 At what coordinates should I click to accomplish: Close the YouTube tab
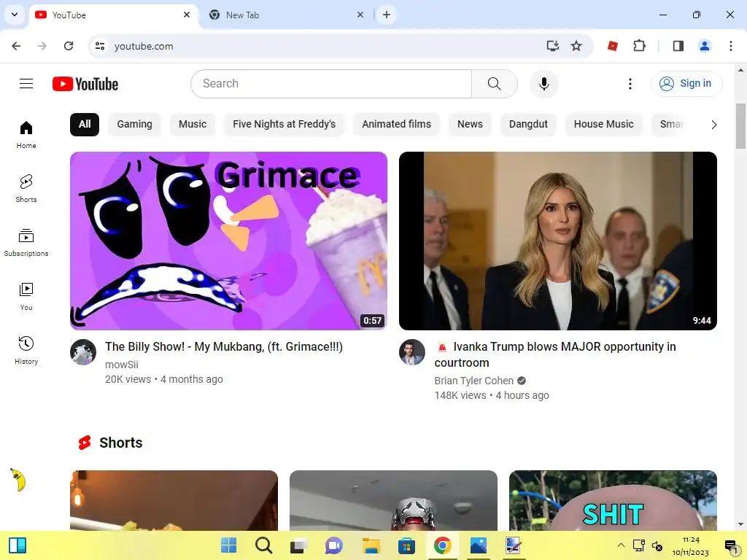[x=187, y=15]
